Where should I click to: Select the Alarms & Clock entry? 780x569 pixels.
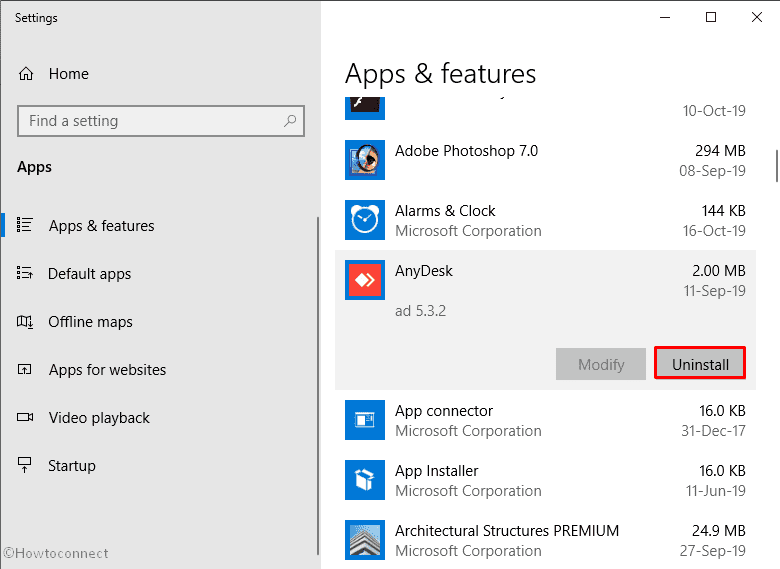pyautogui.click(x=545, y=220)
